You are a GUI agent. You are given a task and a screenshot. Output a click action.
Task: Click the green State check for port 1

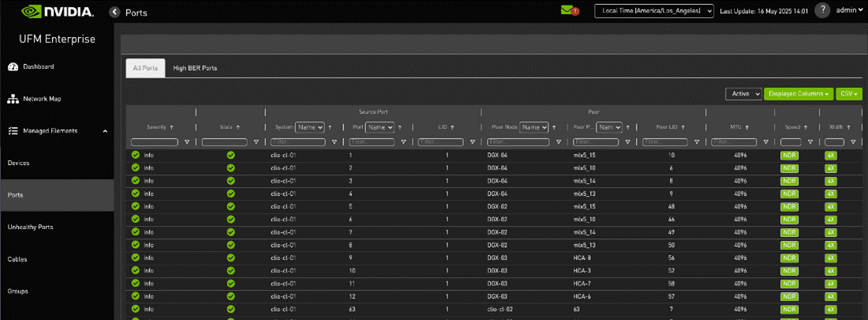coord(231,156)
